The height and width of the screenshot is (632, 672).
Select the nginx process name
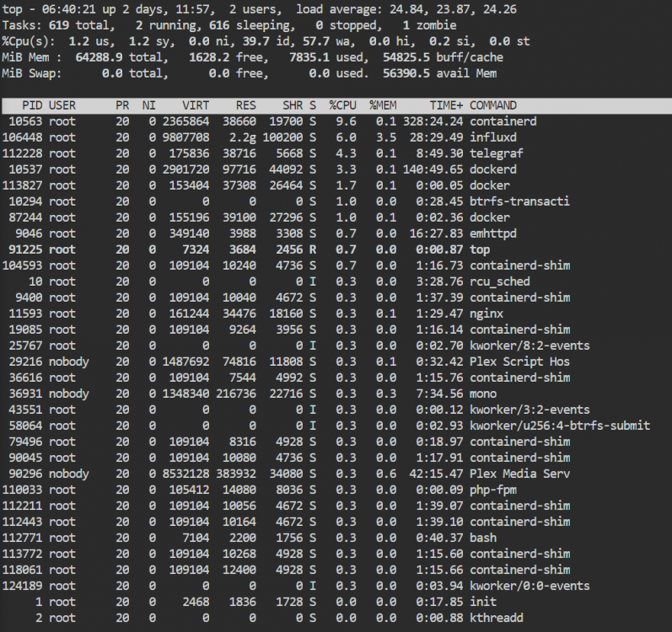click(x=487, y=313)
